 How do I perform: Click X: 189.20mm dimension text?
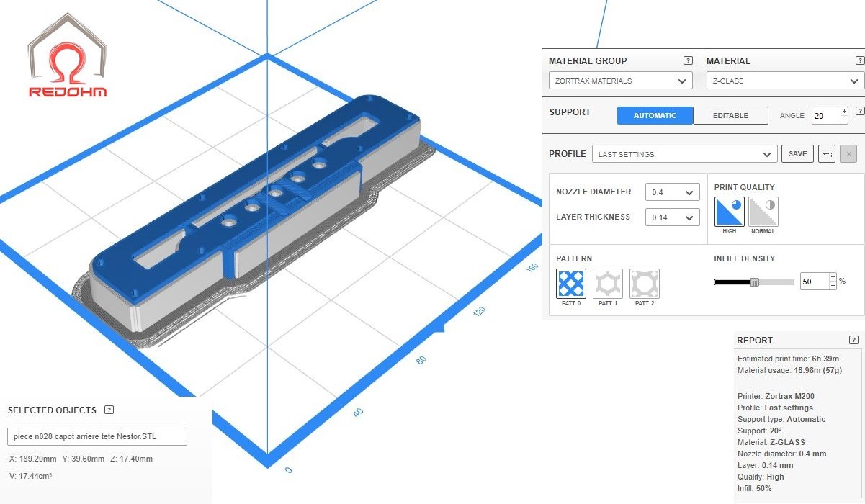(x=32, y=459)
